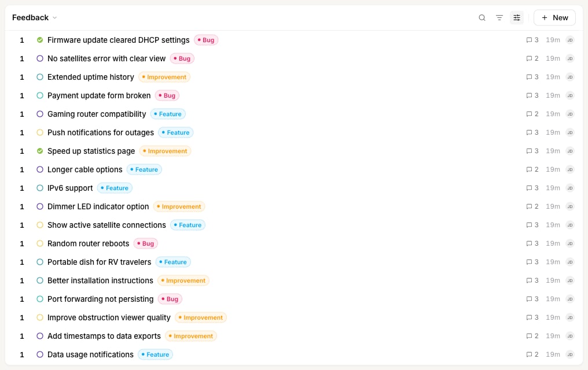Click status circle of Add timestamps to data exports
The width and height of the screenshot is (588, 370).
[40, 336]
